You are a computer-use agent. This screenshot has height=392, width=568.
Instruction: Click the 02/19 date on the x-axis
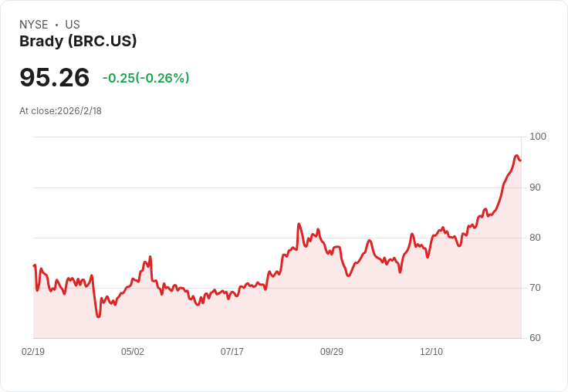tap(33, 351)
